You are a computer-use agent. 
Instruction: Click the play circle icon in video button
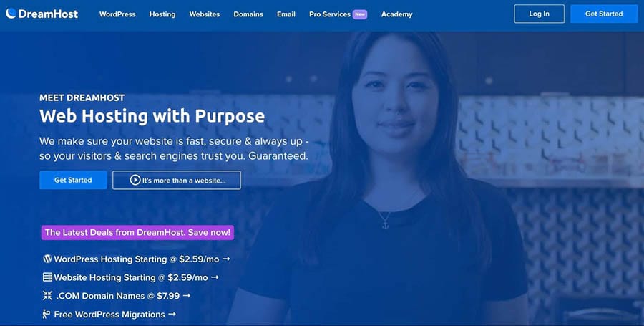[135, 180]
